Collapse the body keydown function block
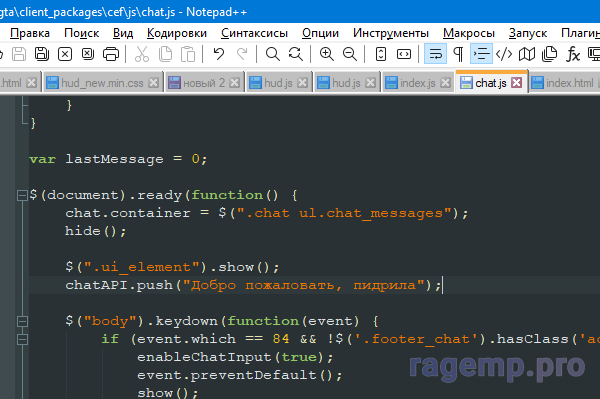The width and height of the screenshot is (600, 399). pos(22,321)
